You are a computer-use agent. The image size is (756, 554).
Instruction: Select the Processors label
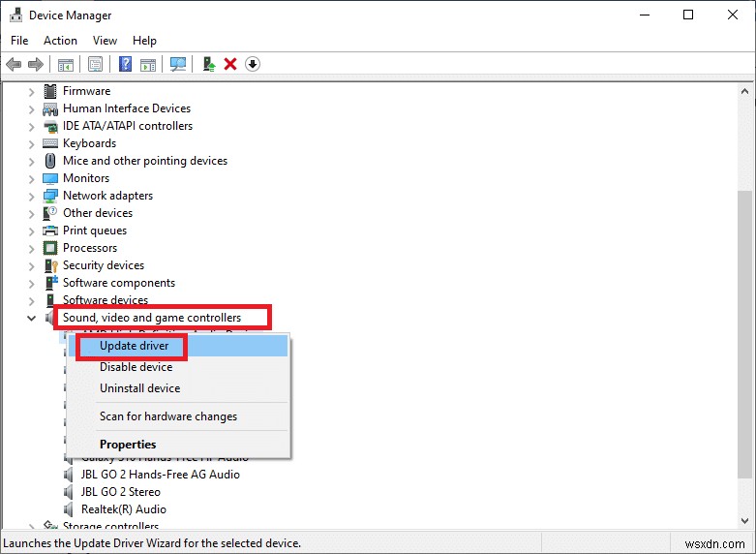pyautogui.click(x=90, y=248)
